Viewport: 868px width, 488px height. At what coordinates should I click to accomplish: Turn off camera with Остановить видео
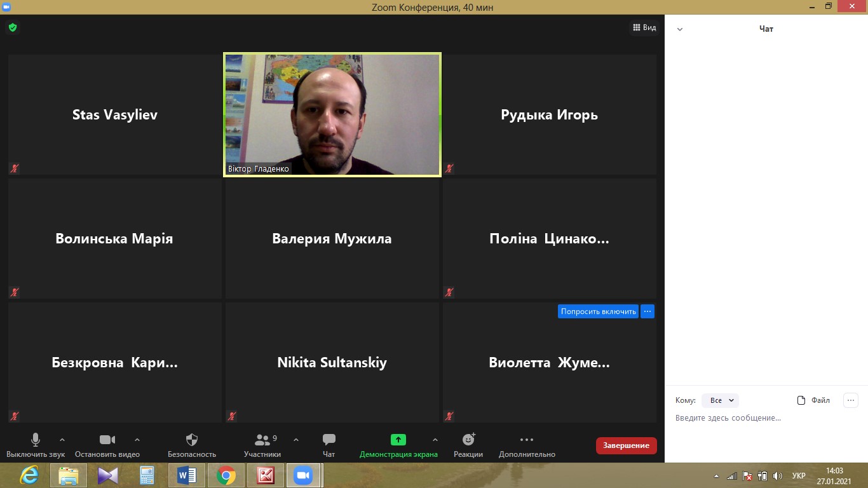pyautogui.click(x=107, y=440)
